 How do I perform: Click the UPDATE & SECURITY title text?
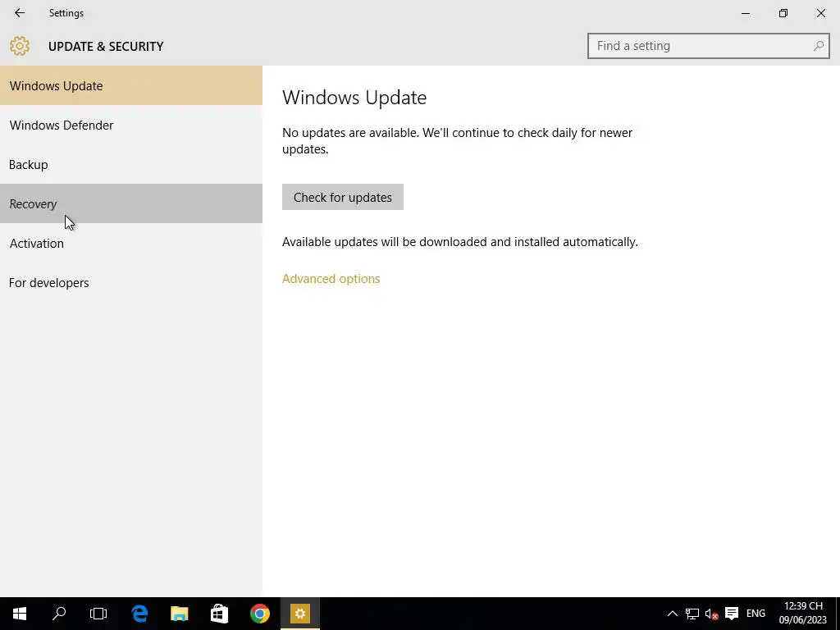point(106,47)
